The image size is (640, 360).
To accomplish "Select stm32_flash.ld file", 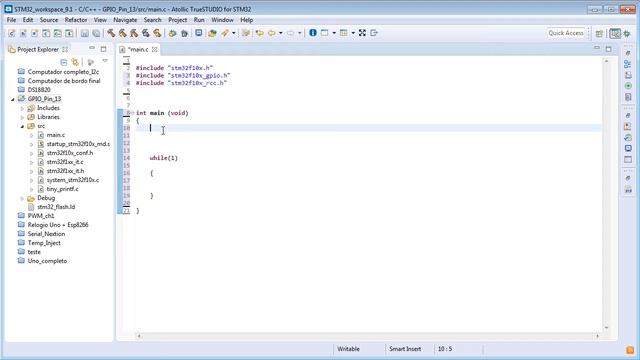I will [x=56, y=207].
